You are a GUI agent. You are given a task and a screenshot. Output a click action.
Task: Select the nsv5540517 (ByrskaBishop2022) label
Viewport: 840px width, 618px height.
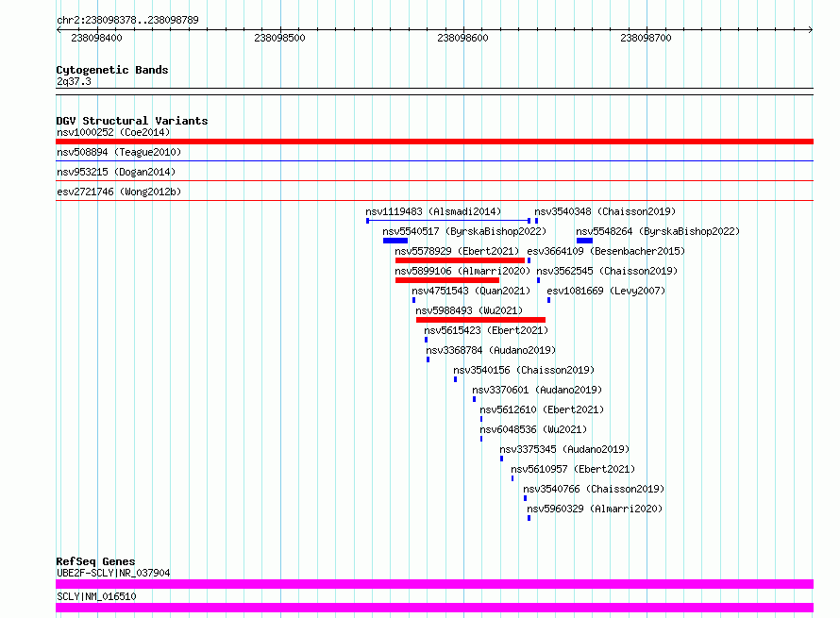click(x=464, y=231)
